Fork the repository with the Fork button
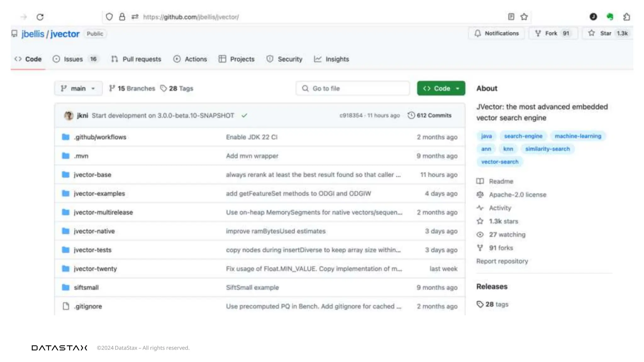Screen dimensions: 644x362 pos(553,33)
